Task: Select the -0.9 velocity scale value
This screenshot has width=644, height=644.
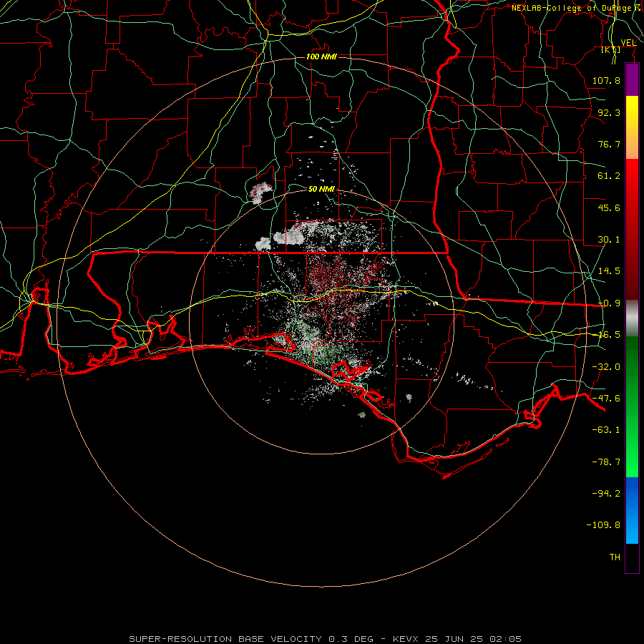Action: tap(609, 303)
